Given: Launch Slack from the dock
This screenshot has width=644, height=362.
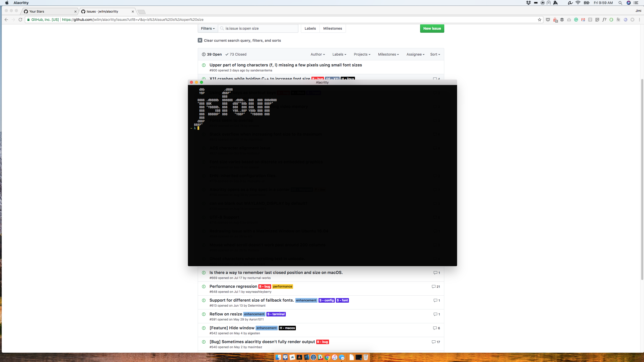Looking at the screenshot, I should click(x=320, y=357).
